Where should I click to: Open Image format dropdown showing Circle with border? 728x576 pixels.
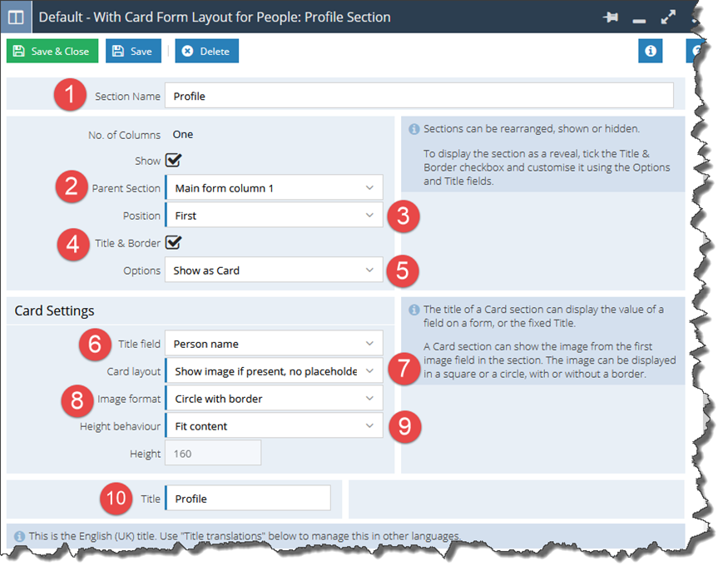[x=274, y=398]
